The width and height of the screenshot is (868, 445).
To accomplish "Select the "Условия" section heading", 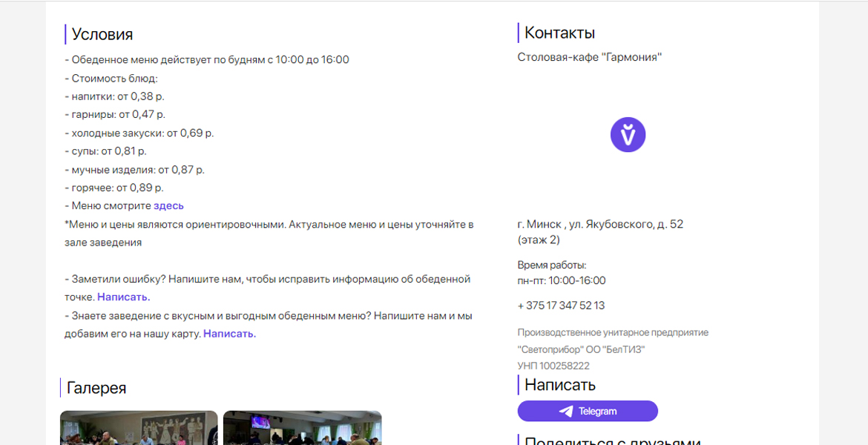I will [x=102, y=34].
